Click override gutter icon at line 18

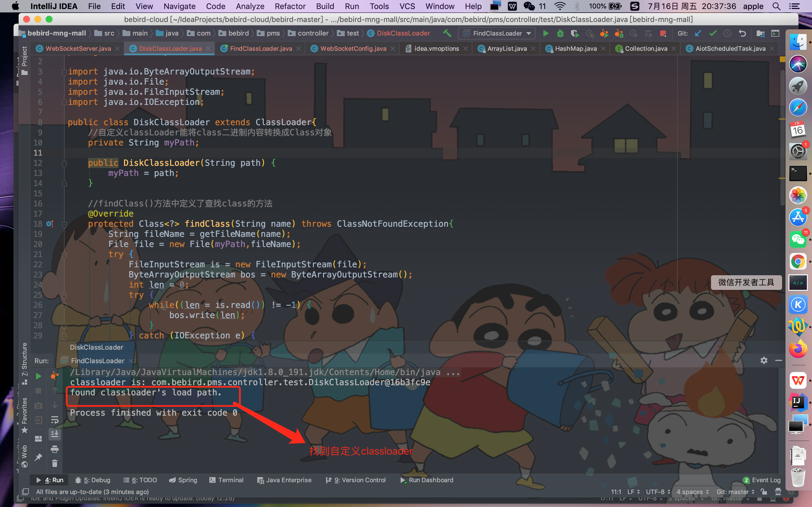[50, 224]
